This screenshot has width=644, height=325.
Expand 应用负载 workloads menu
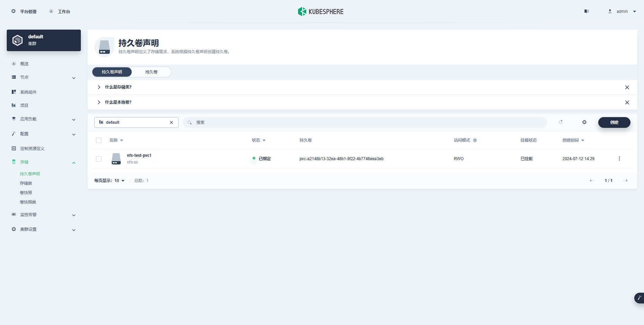coord(44,119)
